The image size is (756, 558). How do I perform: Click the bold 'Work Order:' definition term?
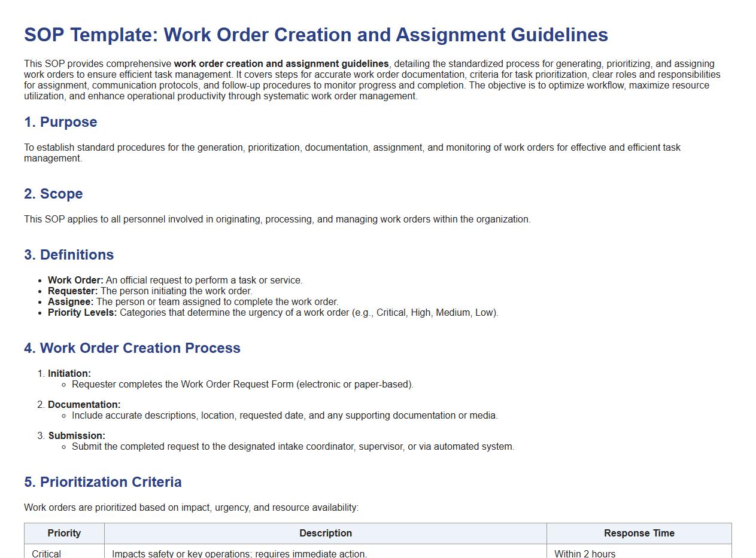click(75, 280)
